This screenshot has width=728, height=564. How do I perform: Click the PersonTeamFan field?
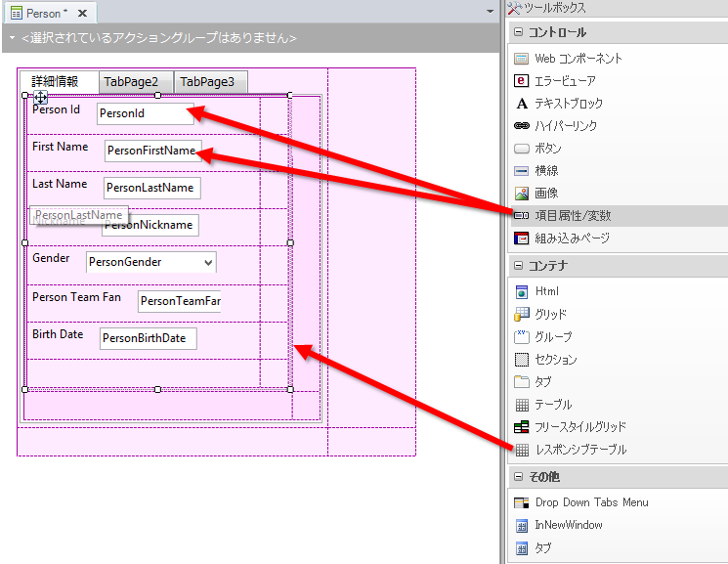pos(180,301)
